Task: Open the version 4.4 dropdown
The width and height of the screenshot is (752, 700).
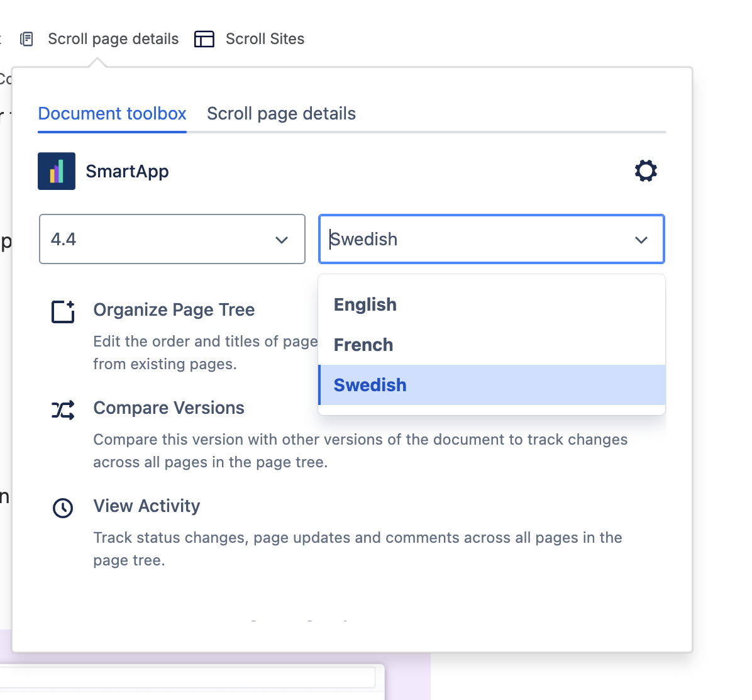Action: 172,239
